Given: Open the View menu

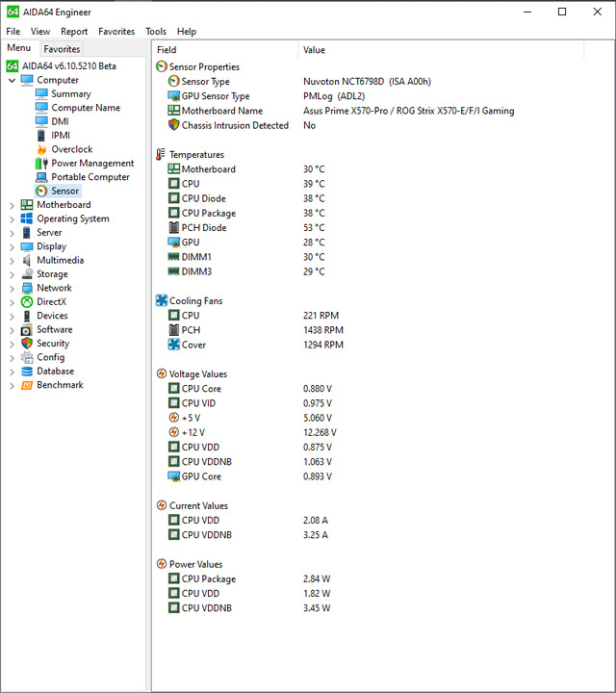Looking at the screenshot, I should [40, 32].
